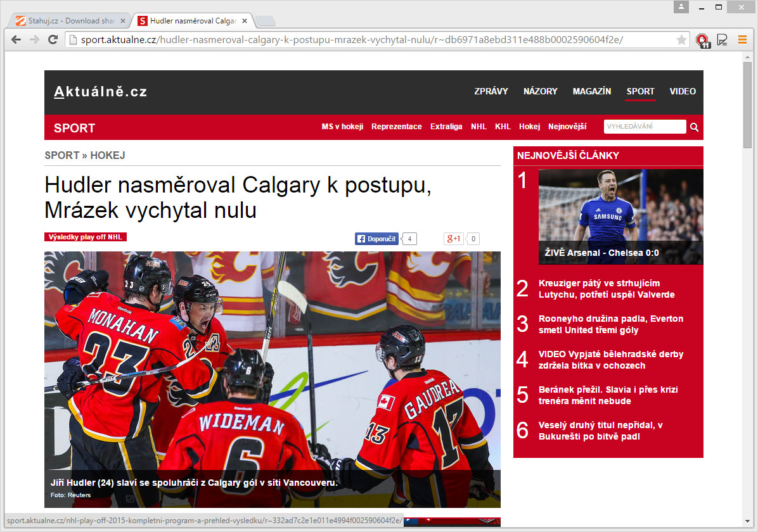Open the Hokej submenu link
758x532 pixels.
(x=529, y=127)
